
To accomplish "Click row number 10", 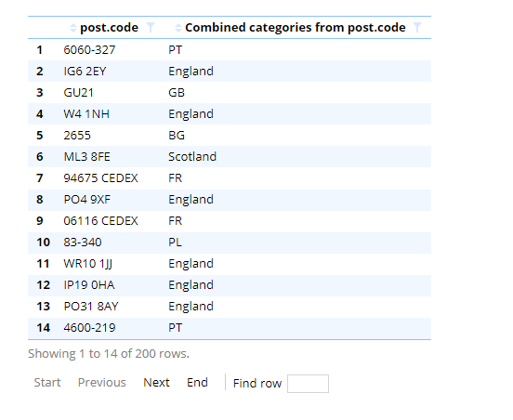I will [43, 243].
